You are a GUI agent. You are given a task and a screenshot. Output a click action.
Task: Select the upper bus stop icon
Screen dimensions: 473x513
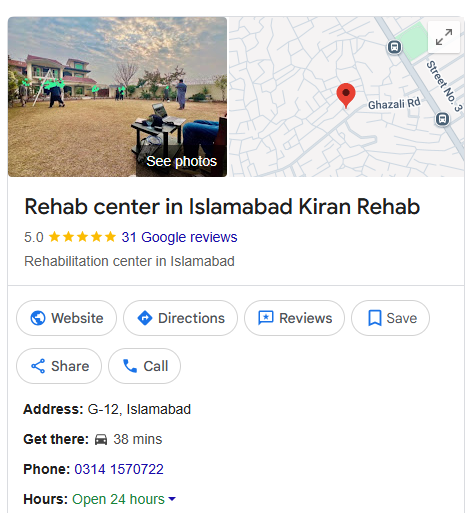(394, 47)
